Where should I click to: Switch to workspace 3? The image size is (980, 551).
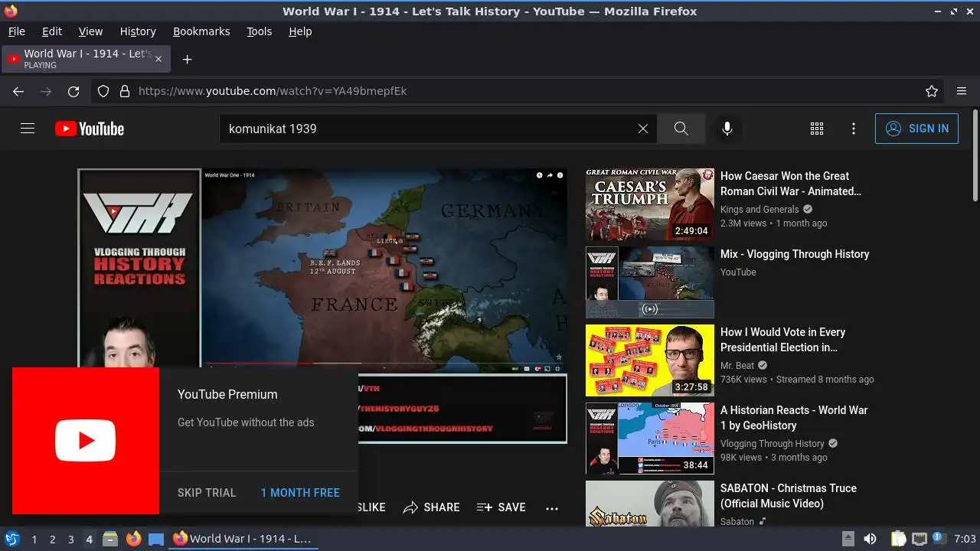(x=70, y=540)
